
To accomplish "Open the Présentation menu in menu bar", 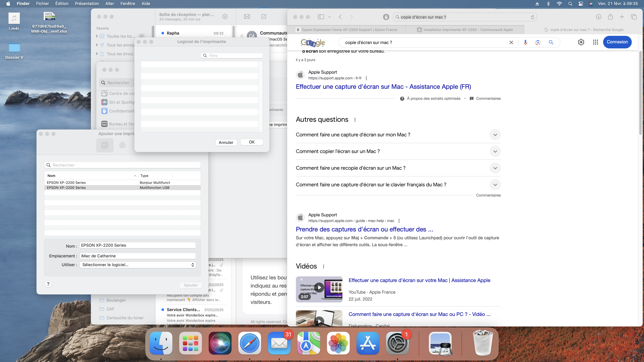I will [87, 3].
